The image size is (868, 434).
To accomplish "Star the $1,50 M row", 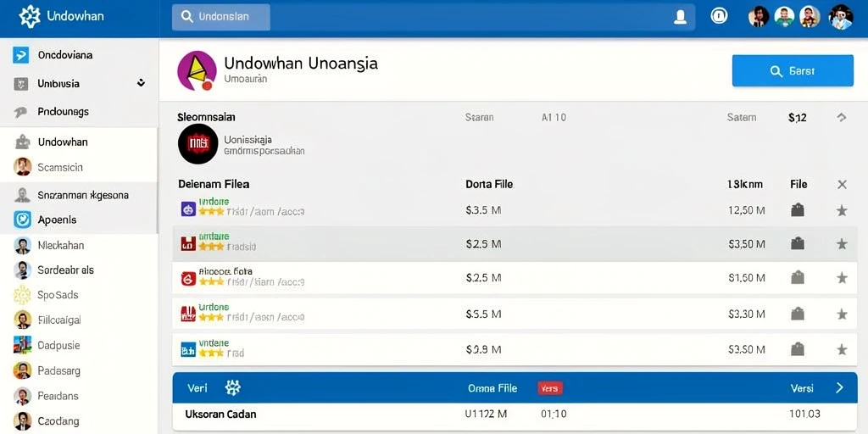I will coord(842,278).
